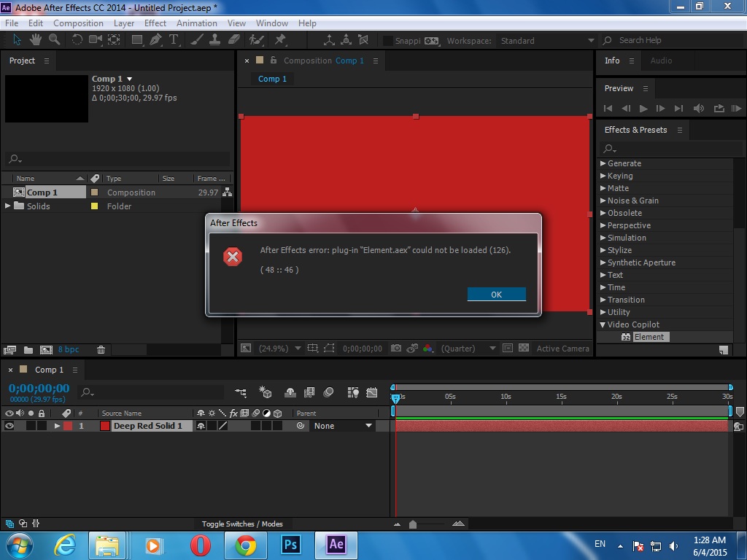The width and height of the screenshot is (747, 560).
Task: Click the Comp 1 breadcrumb in viewer
Action: pyautogui.click(x=272, y=79)
